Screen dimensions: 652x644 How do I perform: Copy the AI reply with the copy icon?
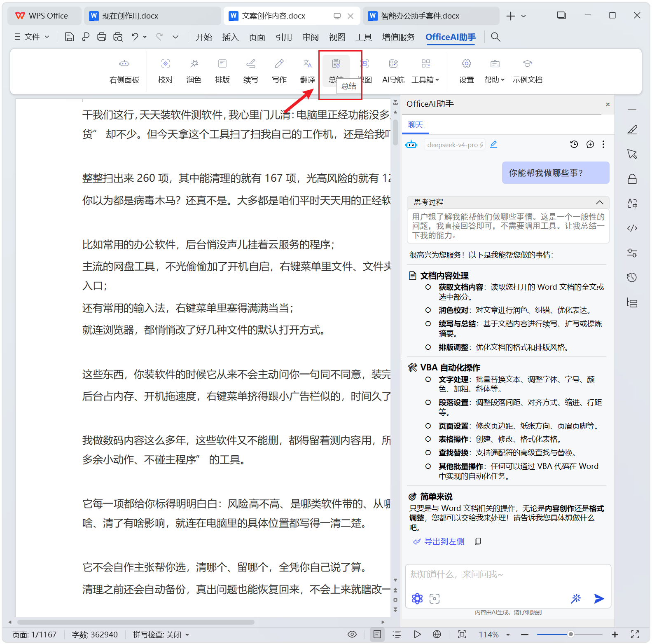(x=478, y=541)
